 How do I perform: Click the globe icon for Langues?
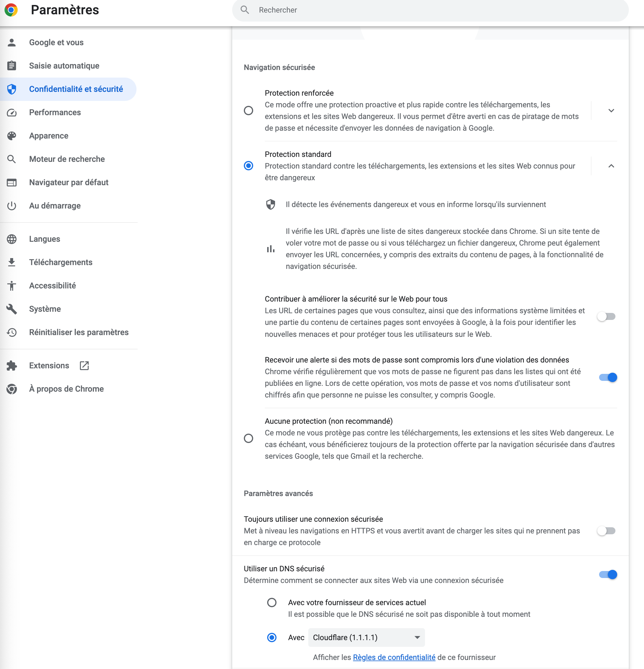12,239
